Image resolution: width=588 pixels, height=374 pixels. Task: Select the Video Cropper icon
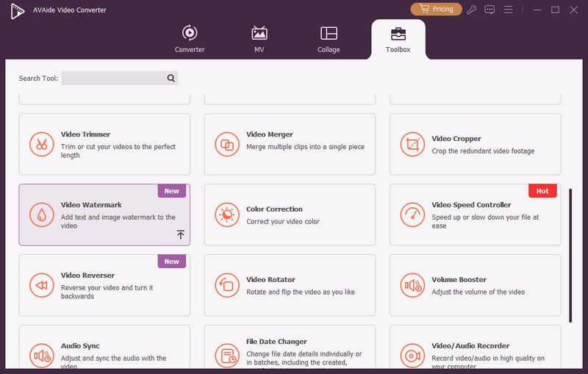tap(412, 144)
